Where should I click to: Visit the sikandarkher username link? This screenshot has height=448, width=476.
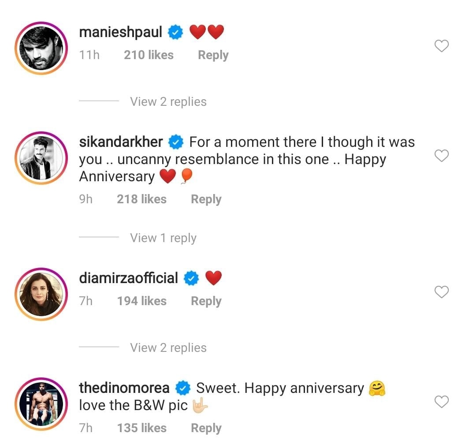[121, 142]
